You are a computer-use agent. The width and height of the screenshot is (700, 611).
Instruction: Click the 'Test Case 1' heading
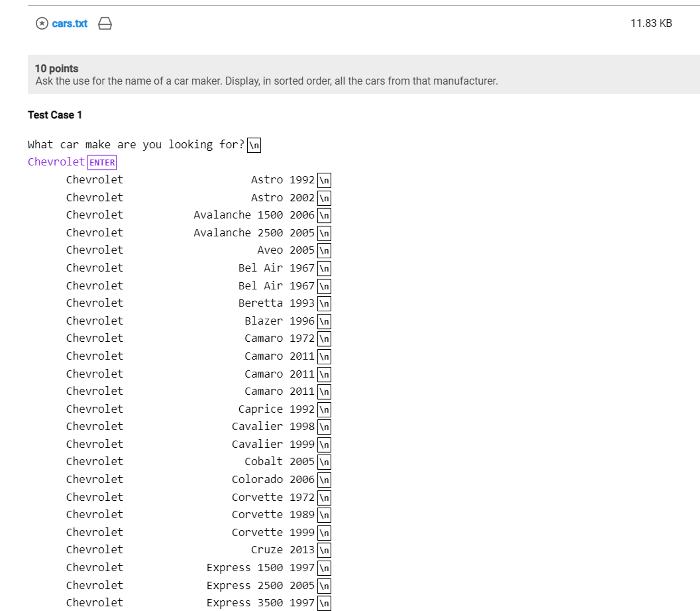pyautogui.click(x=55, y=115)
